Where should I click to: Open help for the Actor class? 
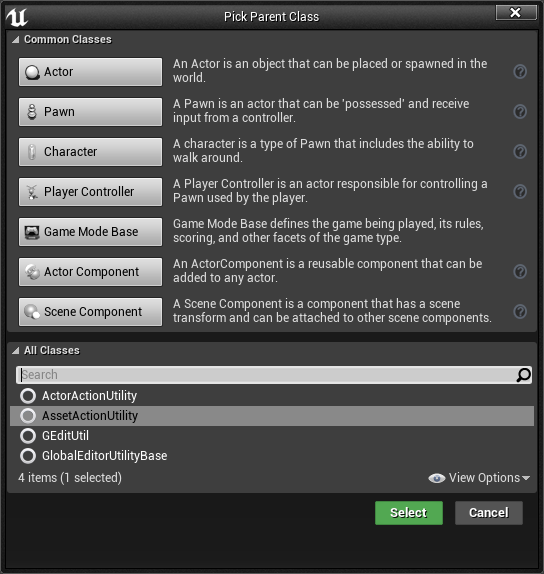tap(520, 71)
